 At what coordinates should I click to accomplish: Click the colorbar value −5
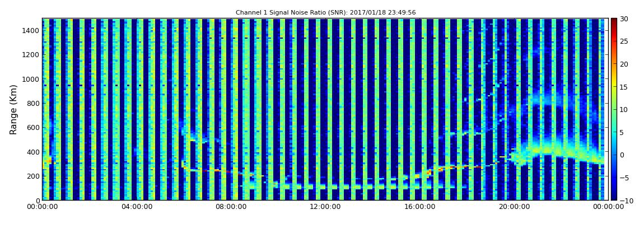coord(623,178)
